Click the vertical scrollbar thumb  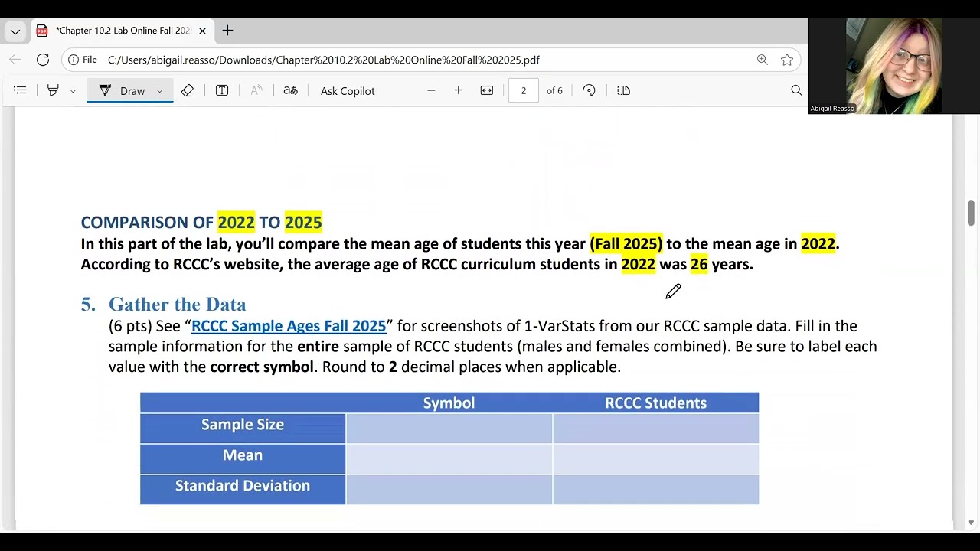972,213
